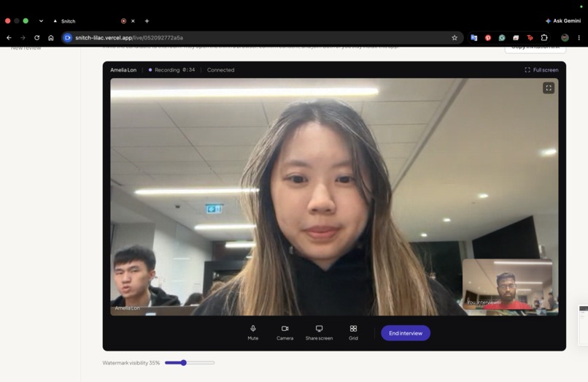The image size is (588, 382).
Task: Click Ask Gemini
Action: pyautogui.click(x=563, y=21)
